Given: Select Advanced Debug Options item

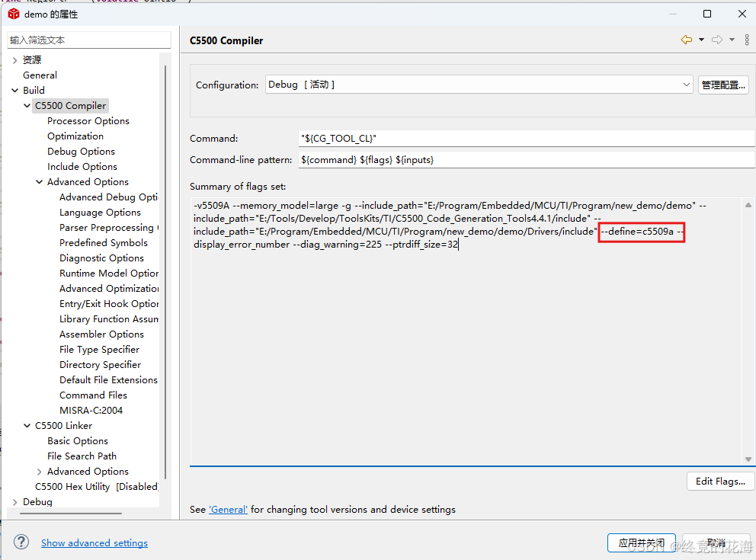Looking at the screenshot, I should click(108, 197).
